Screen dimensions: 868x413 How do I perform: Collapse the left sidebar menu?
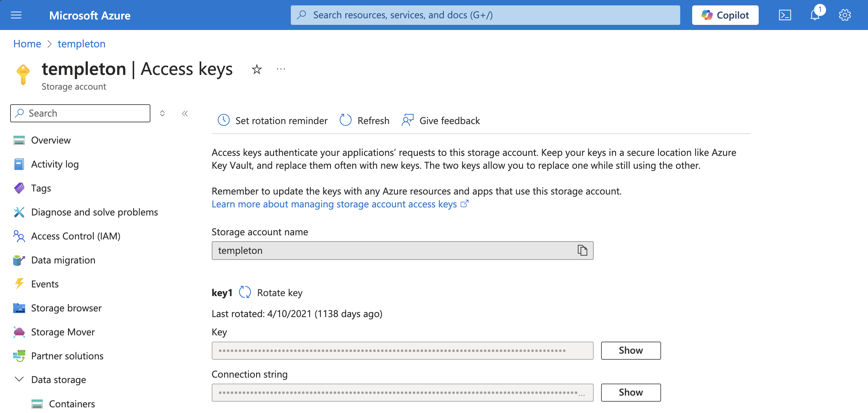tap(185, 114)
